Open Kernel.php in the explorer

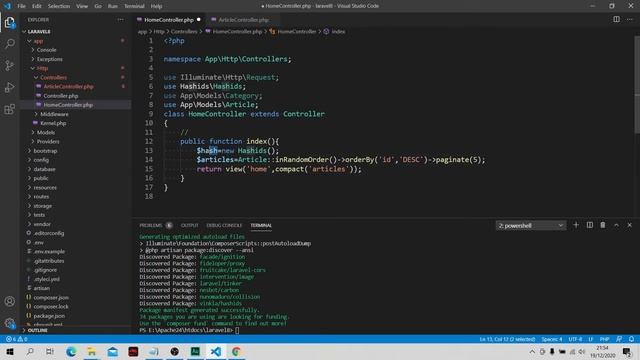(x=53, y=123)
